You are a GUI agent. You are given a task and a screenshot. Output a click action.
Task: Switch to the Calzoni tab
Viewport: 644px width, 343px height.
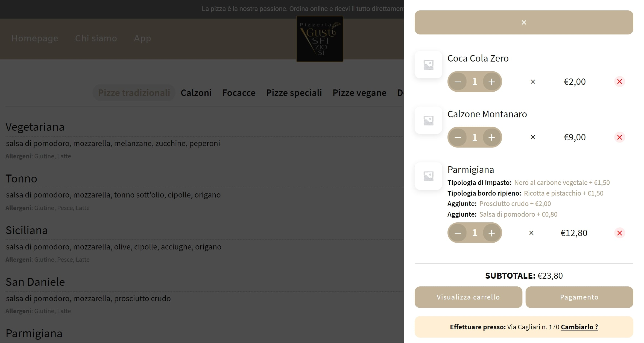pos(196,93)
